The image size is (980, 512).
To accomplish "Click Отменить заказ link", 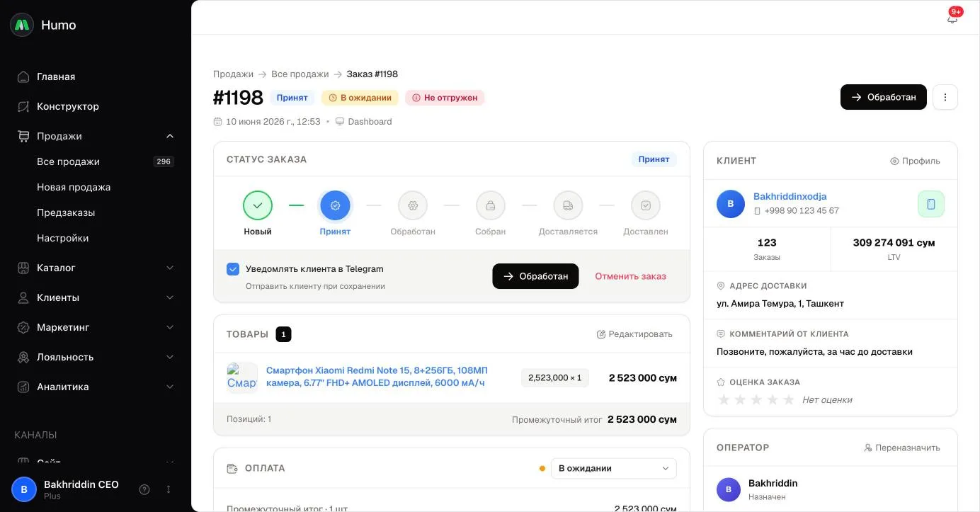I will click(x=630, y=276).
